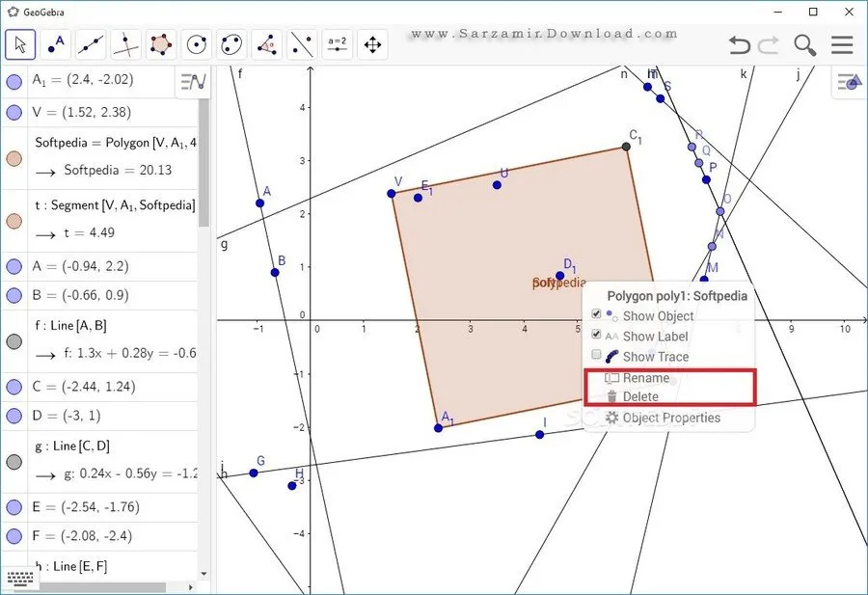Select the Point tool
868x595 pixels.
click(x=56, y=44)
